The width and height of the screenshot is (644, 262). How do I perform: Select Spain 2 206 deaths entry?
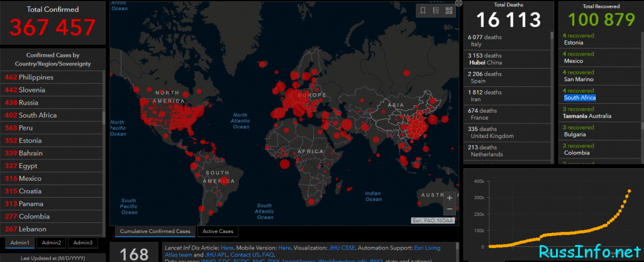pyautogui.click(x=507, y=77)
